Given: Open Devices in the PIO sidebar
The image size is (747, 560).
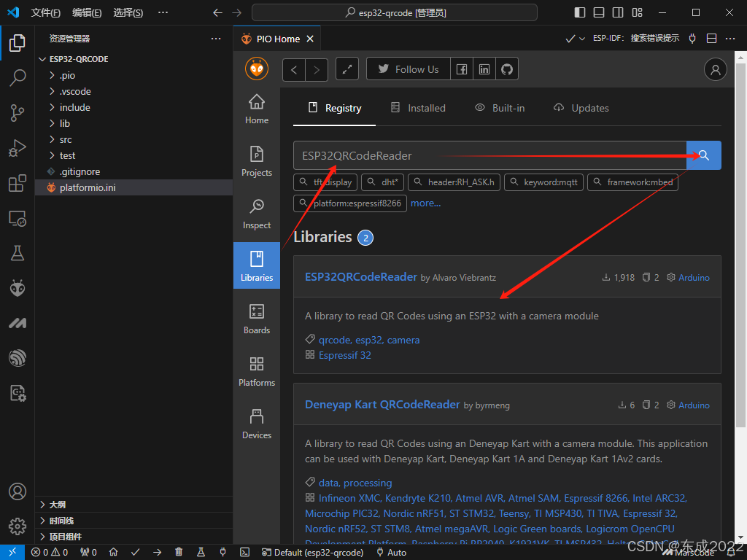Looking at the screenshot, I should point(257,424).
